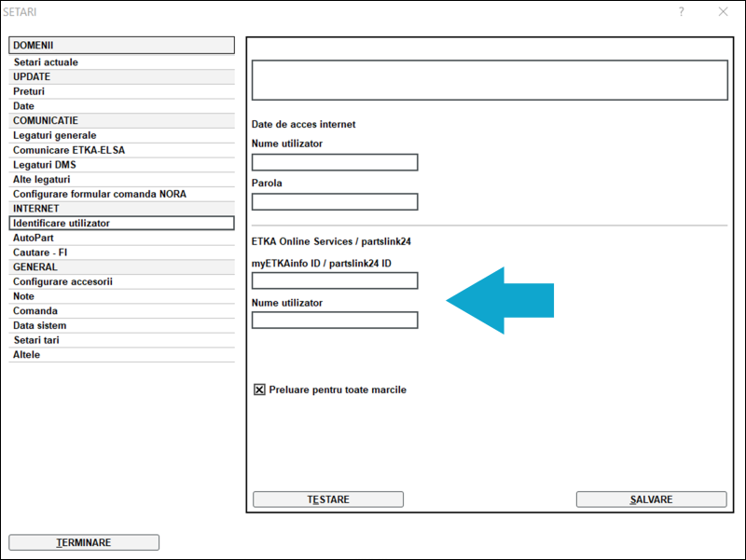The image size is (746, 560).
Task: Select Date under UPDATE section
Action: (x=23, y=106)
